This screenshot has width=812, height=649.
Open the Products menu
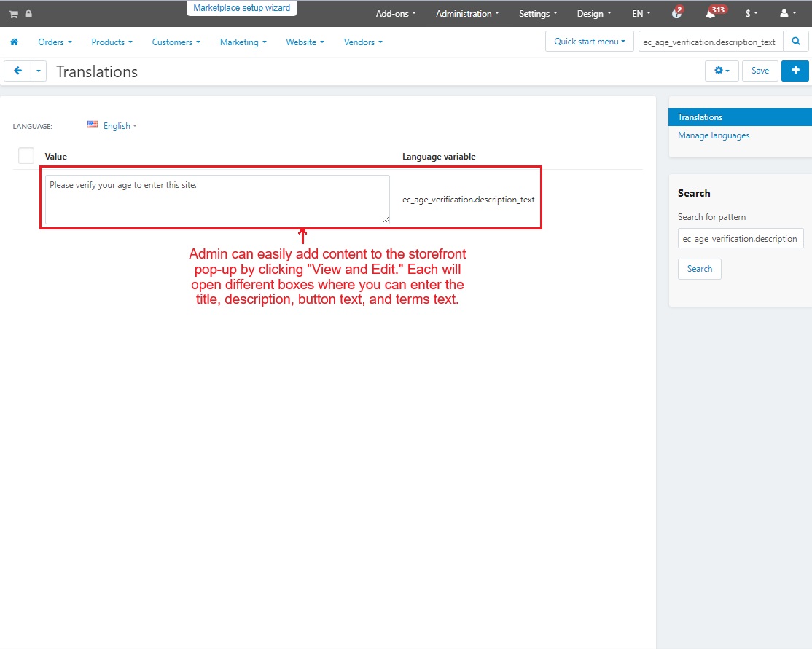[112, 42]
